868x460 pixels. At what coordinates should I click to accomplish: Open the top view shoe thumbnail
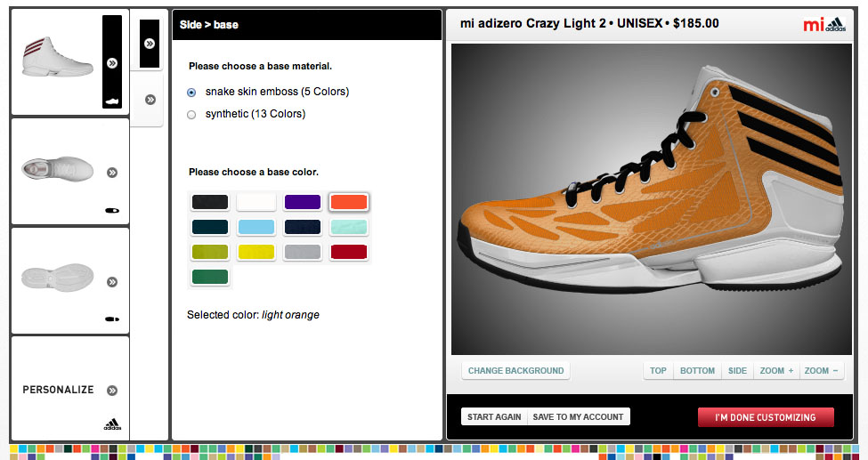click(58, 169)
